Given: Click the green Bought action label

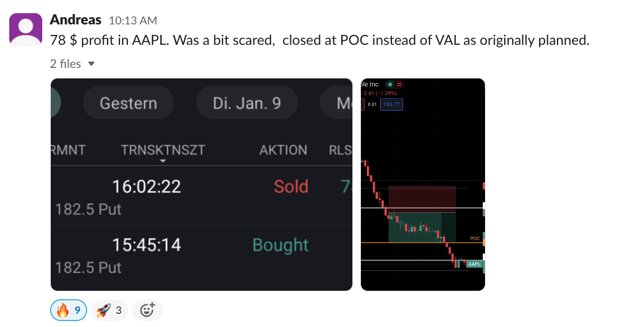Looking at the screenshot, I should (x=280, y=245).
